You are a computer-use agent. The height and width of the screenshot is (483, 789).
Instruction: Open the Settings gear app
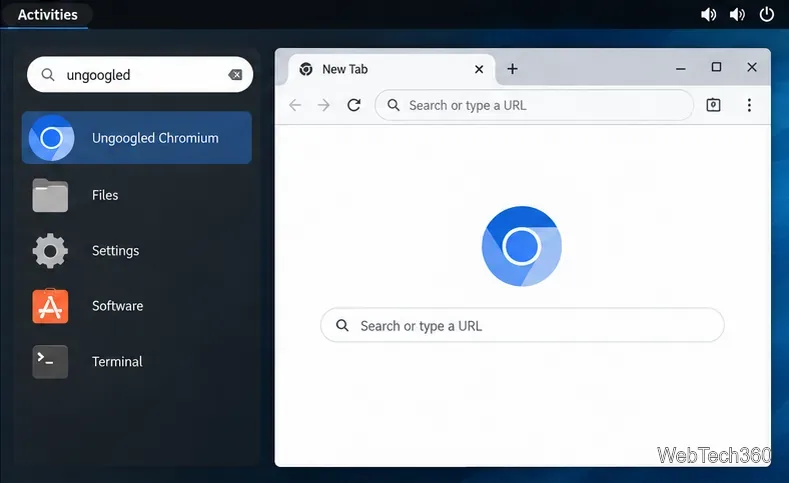(50, 251)
